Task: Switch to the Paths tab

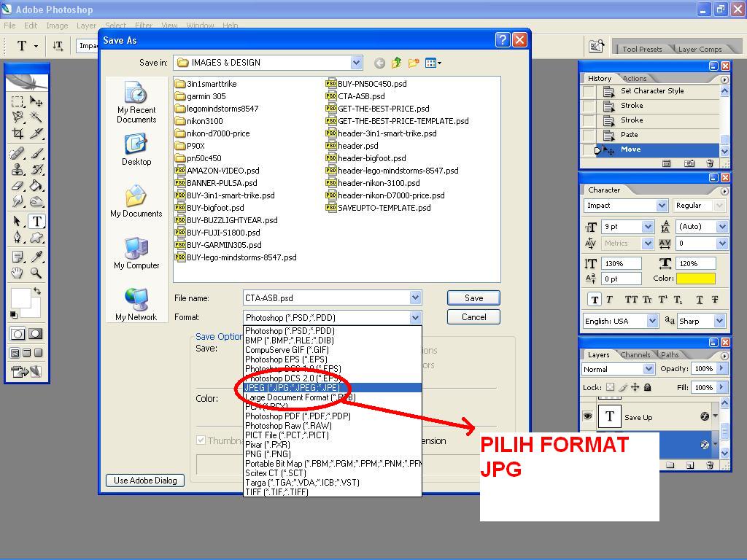Action: [670, 354]
